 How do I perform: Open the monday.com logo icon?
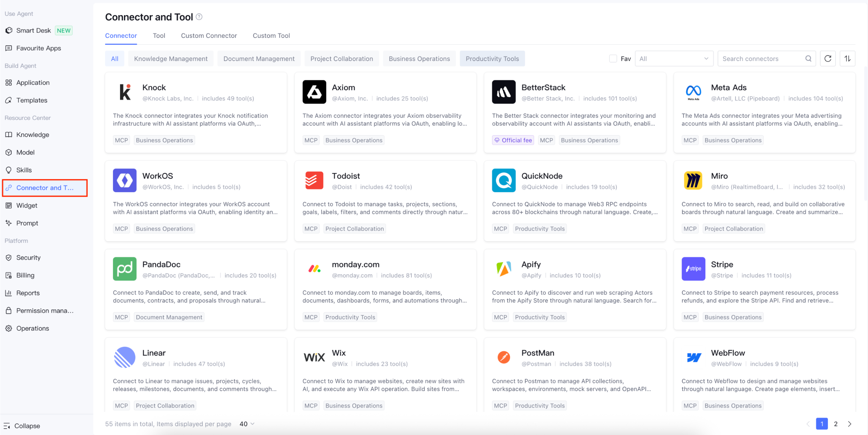tap(314, 269)
